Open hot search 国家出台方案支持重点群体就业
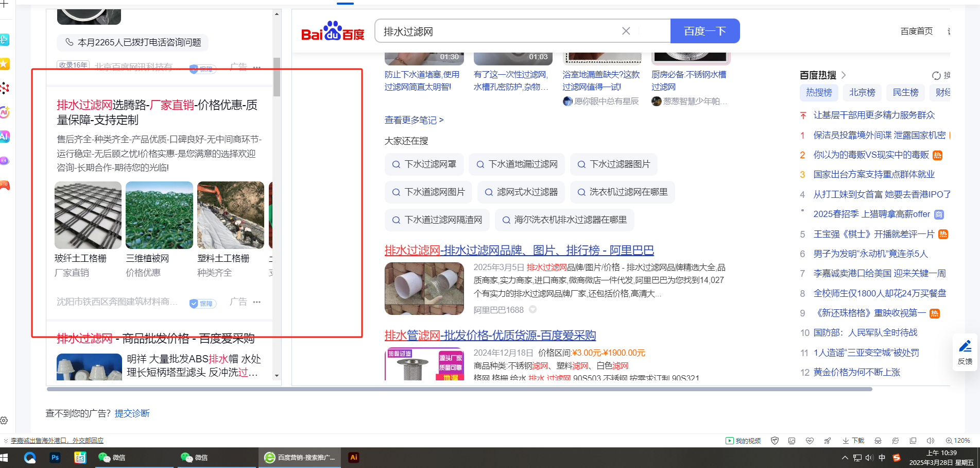Image resolution: width=980 pixels, height=468 pixels. click(874, 175)
